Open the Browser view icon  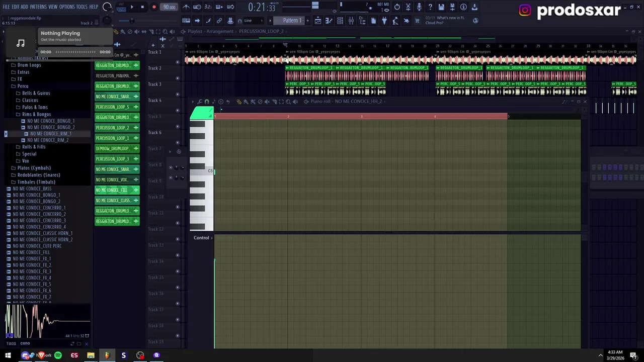[362, 21]
